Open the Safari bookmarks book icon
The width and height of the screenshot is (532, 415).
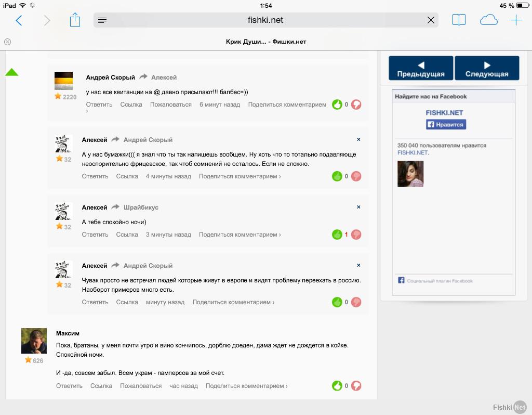[459, 20]
